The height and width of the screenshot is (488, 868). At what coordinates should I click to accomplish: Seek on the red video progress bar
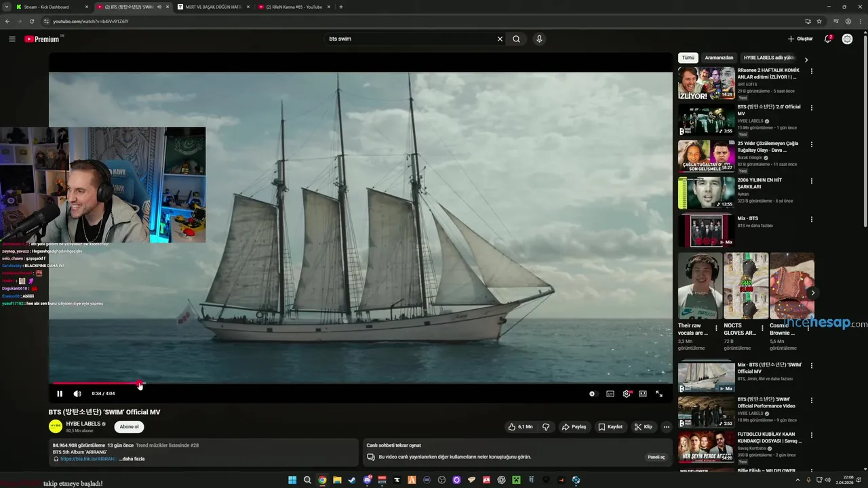click(x=361, y=384)
